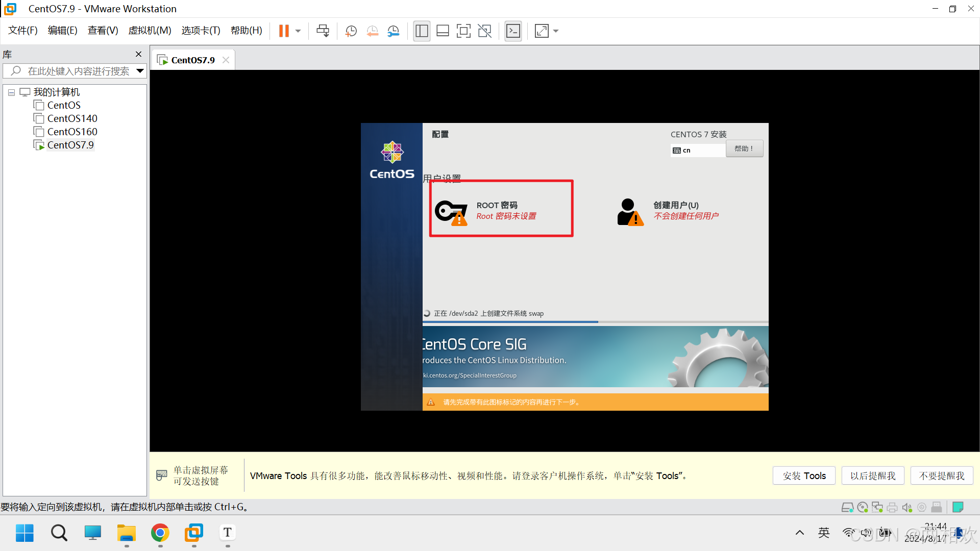Open the snapshot manager icon
This screenshot has height=551, width=980.
click(393, 31)
